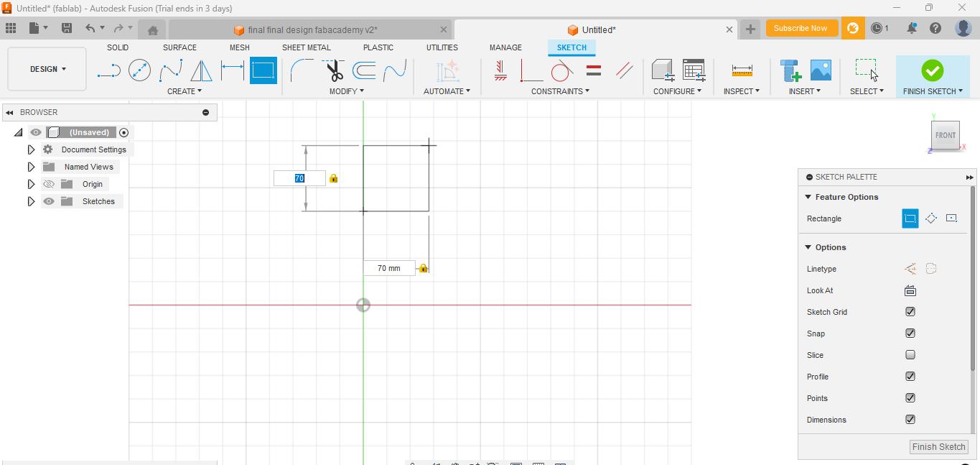Screen dimensions: 980x465
Task: Select the Trim scissors tool
Action: [x=334, y=70]
